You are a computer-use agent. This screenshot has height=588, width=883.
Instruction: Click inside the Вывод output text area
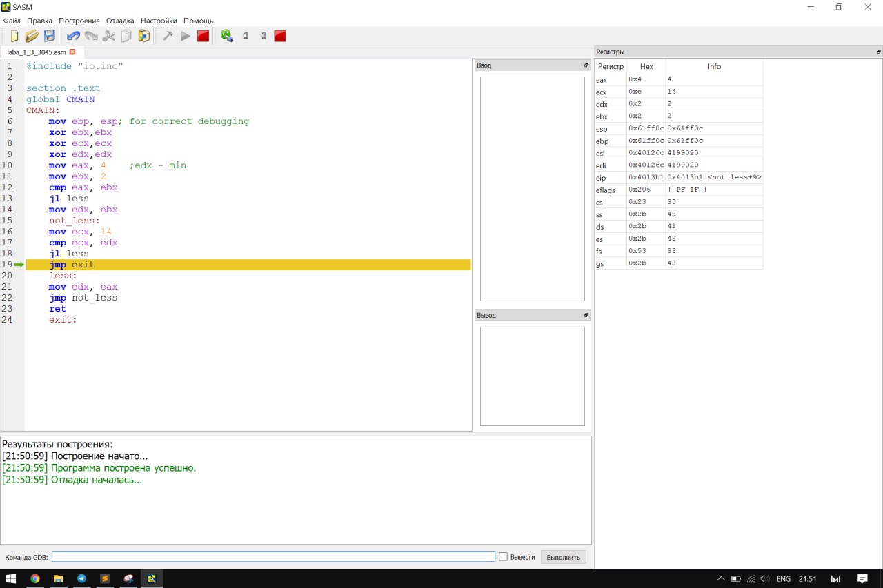(533, 376)
